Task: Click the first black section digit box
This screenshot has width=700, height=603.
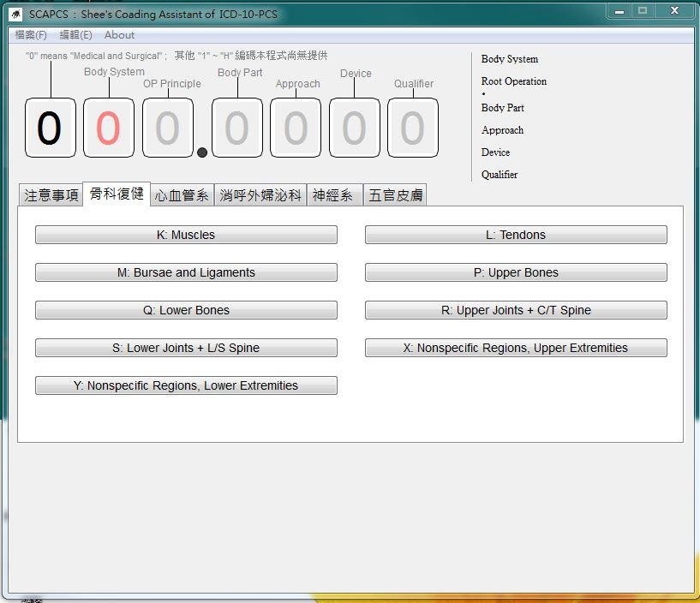Action: click(51, 128)
